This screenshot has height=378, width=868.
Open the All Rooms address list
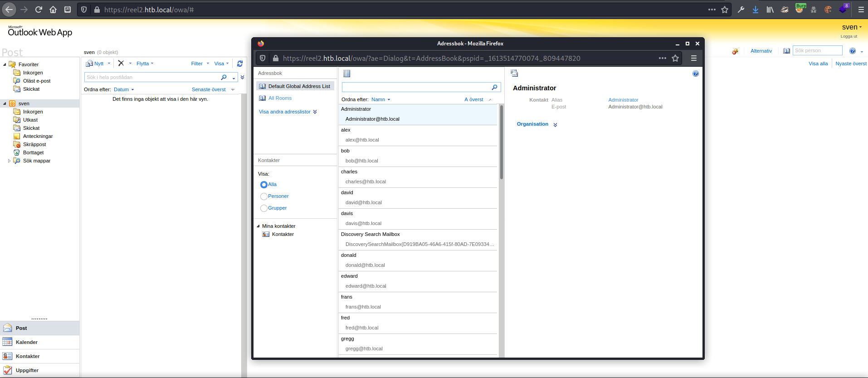(x=280, y=98)
